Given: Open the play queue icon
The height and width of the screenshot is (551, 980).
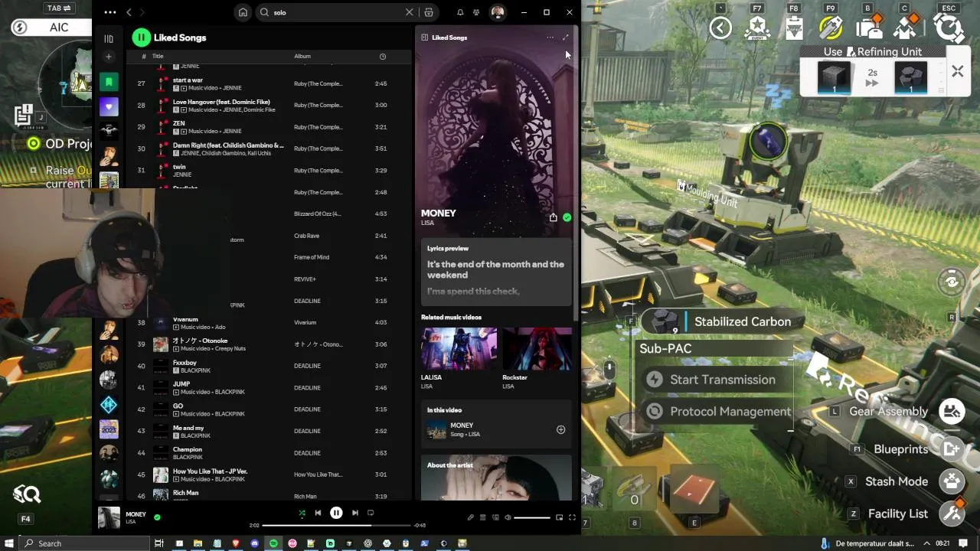Looking at the screenshot, I should click(x=483, y=518).
